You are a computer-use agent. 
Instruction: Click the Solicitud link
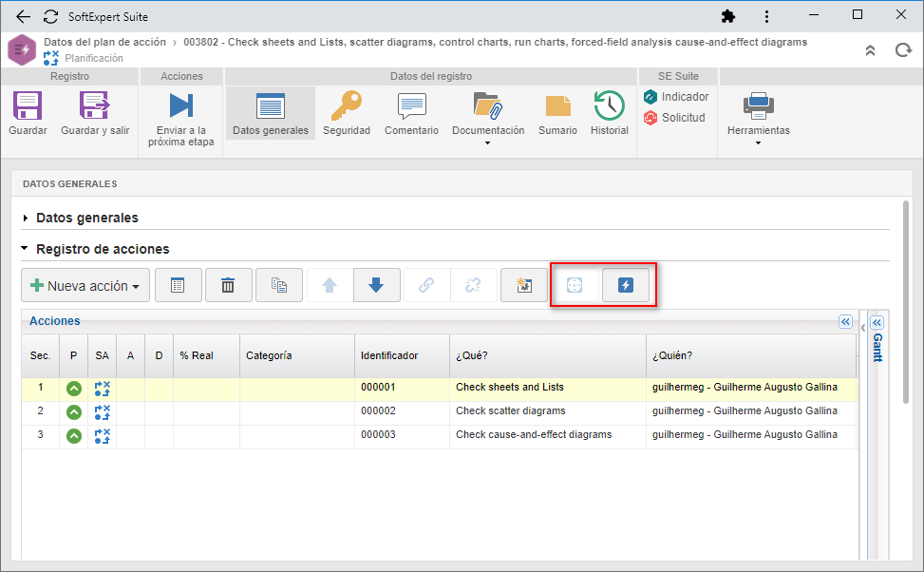675,118
